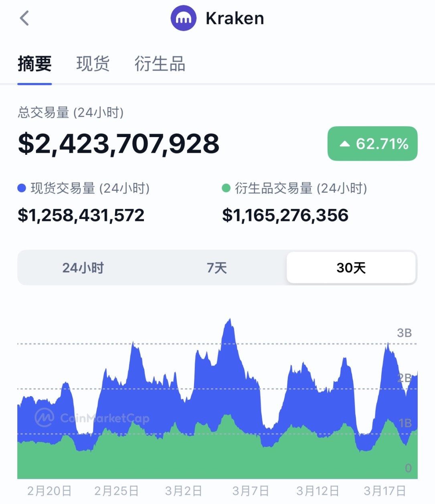Switch to the 摘要 summary tab
The width and height of the screenshot is (435, 504).
[x=34, y=64]
